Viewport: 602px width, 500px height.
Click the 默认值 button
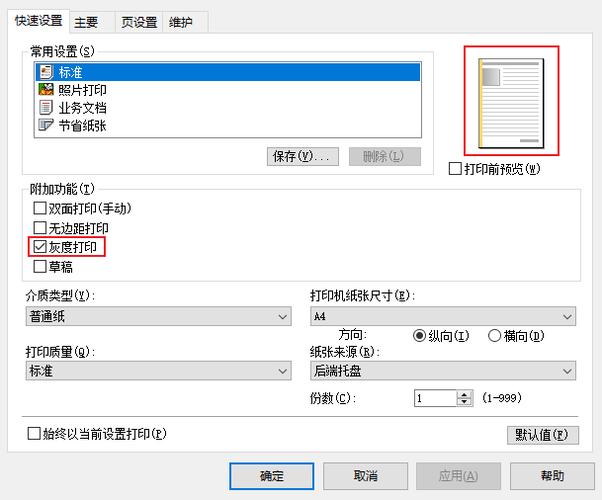tap(543, 435)
